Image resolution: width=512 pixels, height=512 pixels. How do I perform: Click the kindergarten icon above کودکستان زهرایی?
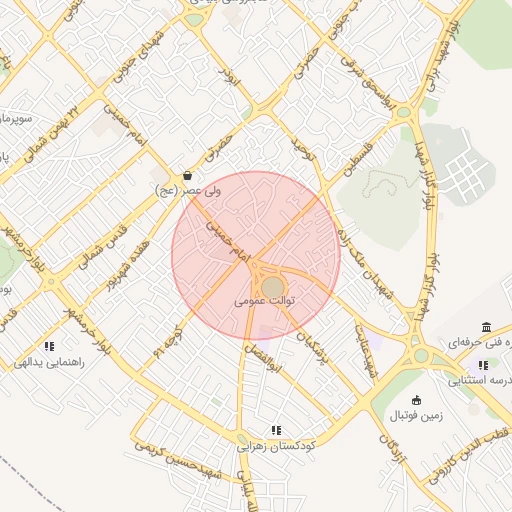[x=276, y=430]
